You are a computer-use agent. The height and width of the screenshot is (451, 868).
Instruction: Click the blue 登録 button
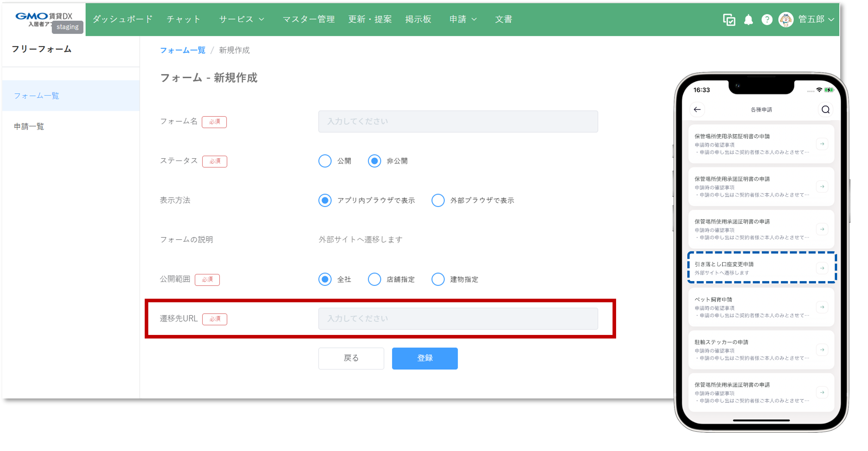click(425, 358)
